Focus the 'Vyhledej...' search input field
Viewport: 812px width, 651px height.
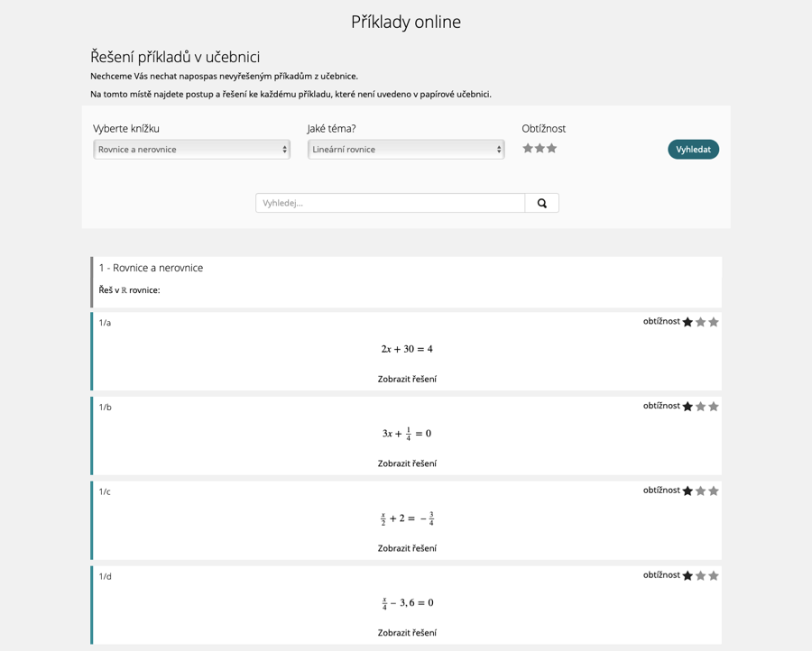391,203
